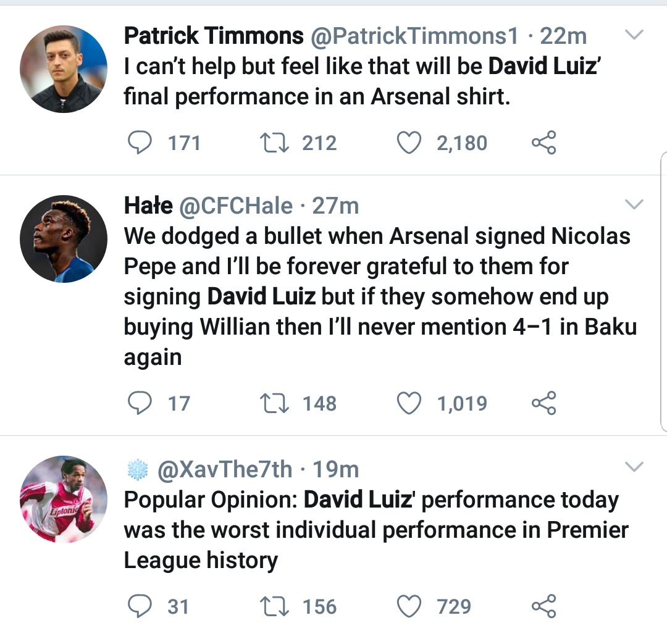Reply to the @CFCHale tweet

tap(140, 404)
